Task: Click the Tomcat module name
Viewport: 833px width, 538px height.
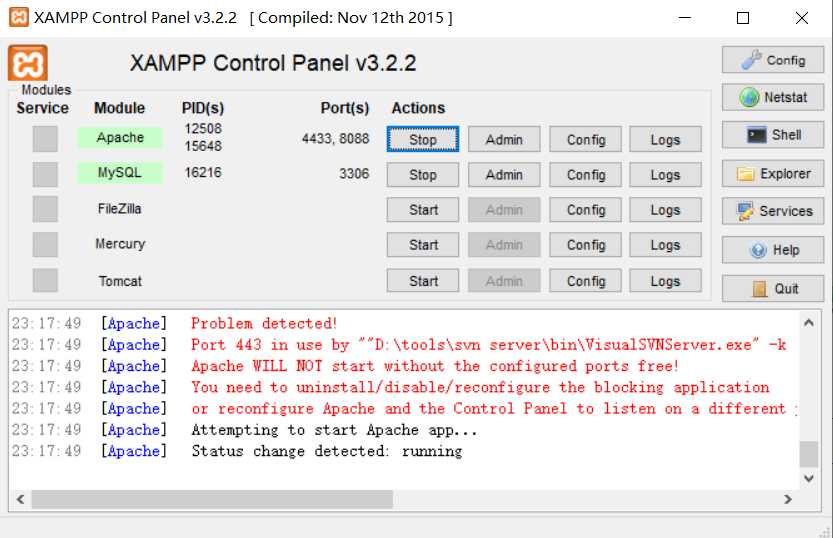Action: (x=120, y=281)
